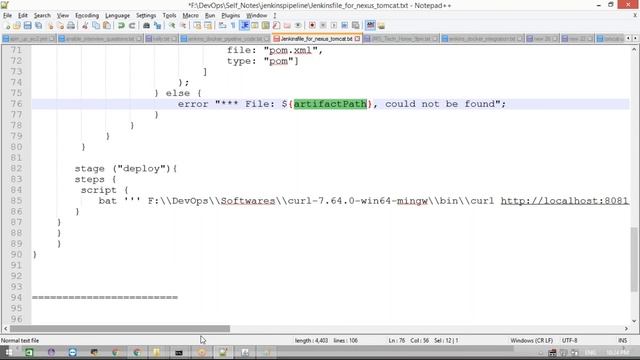This screenshot has width=640, height=360.
Task: Open the command prompt taskbar icon
Action: pos(179,353)
